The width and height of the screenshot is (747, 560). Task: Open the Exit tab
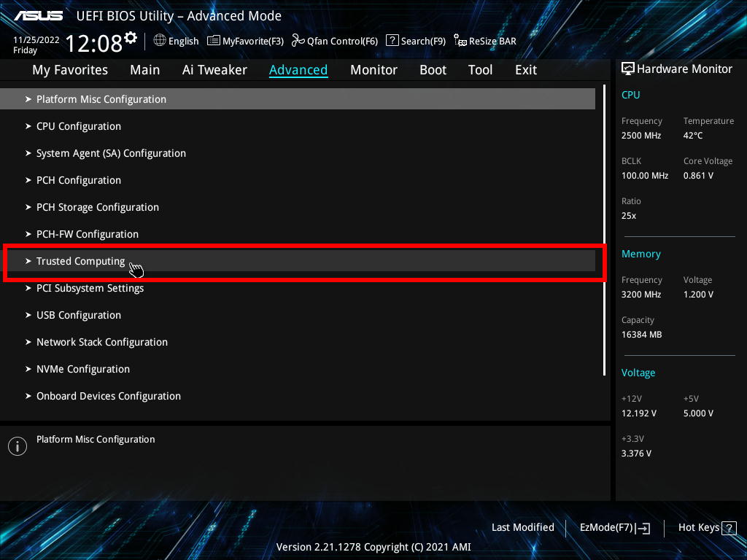click(x=526, y=70)
